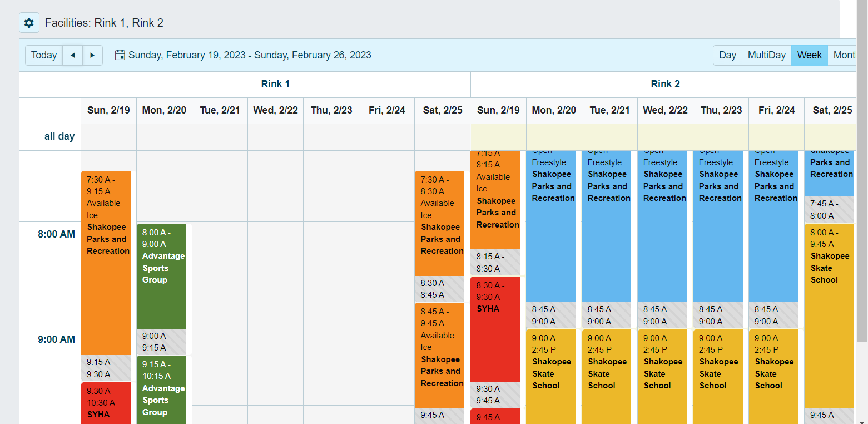Screen dimensions: 868x424
Task: Switch to MultiDay view
Action: click(x=766, y=55)
